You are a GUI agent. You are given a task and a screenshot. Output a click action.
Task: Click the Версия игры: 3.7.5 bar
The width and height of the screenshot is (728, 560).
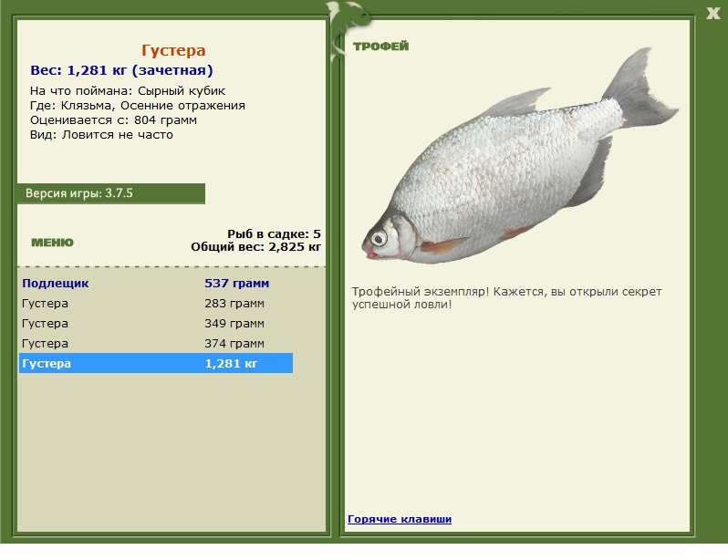tap(111, 193)
